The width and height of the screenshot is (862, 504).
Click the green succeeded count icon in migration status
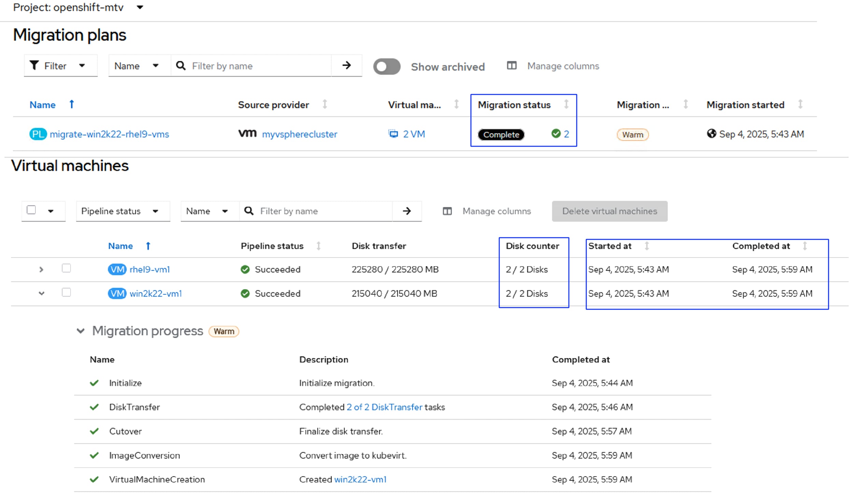coord(556,134)
